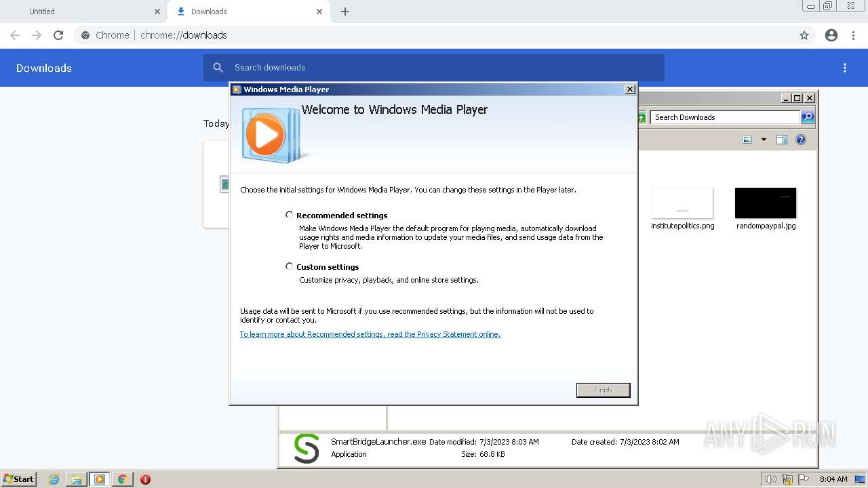This screenshot has height=488, width=868.
Task: Click the Downloads page heading
Action: coord(44,68)
